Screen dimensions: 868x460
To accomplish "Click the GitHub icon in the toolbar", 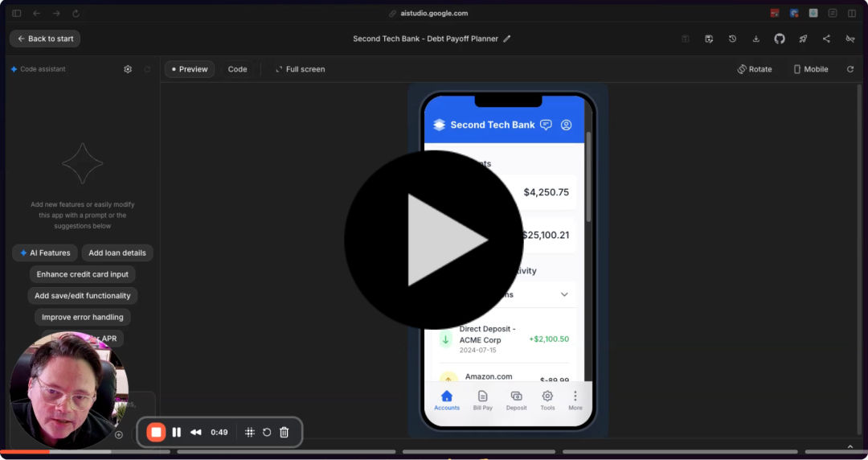I will point(779,39).
